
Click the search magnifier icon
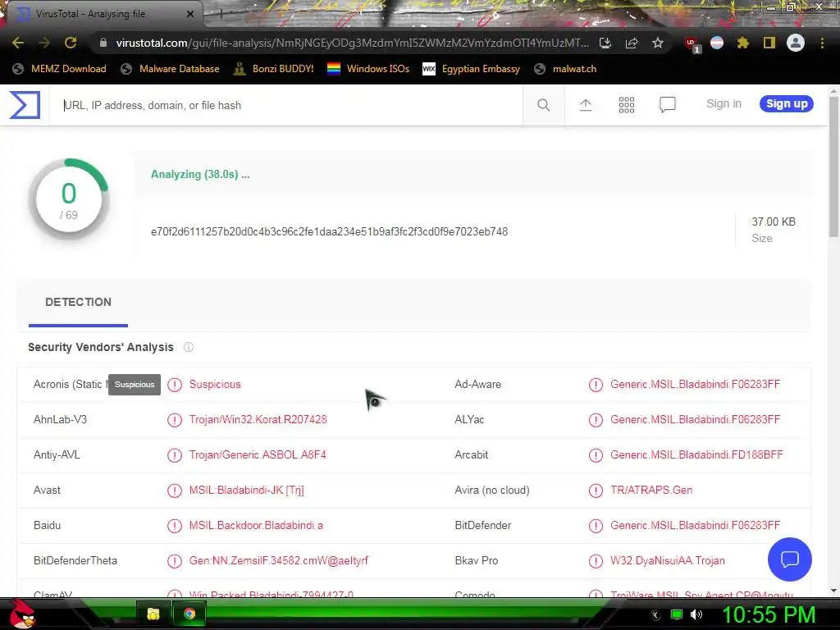(x=544, y=105)
